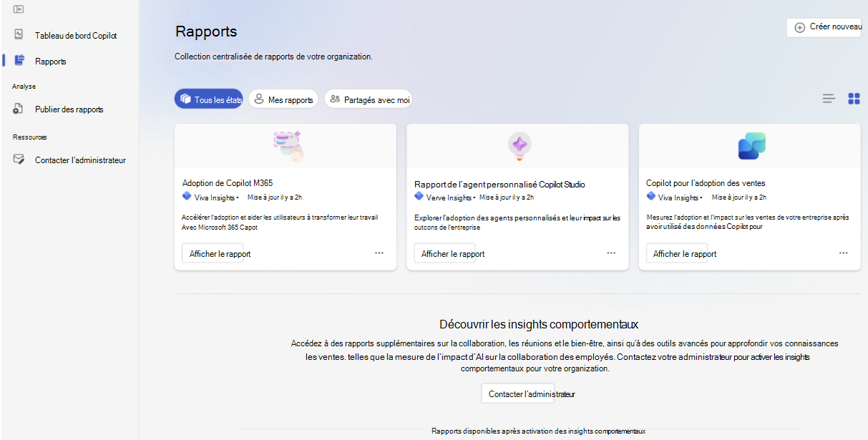Image resolution: width=868 pixels, height=440 pixels.
Task: Click Viva Insights icon on Adoption de Copilot card
Action: [x=187, y=196]
